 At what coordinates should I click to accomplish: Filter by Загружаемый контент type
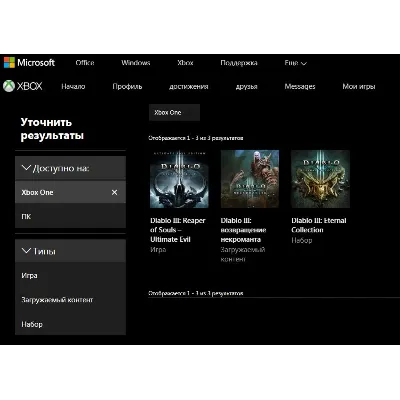point(70,300)
